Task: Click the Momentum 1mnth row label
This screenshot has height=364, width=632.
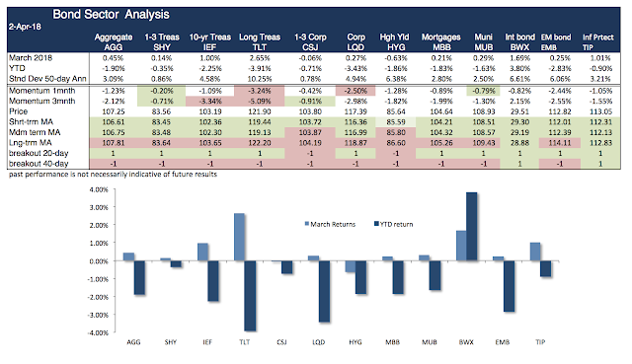Action: point(41,91)
